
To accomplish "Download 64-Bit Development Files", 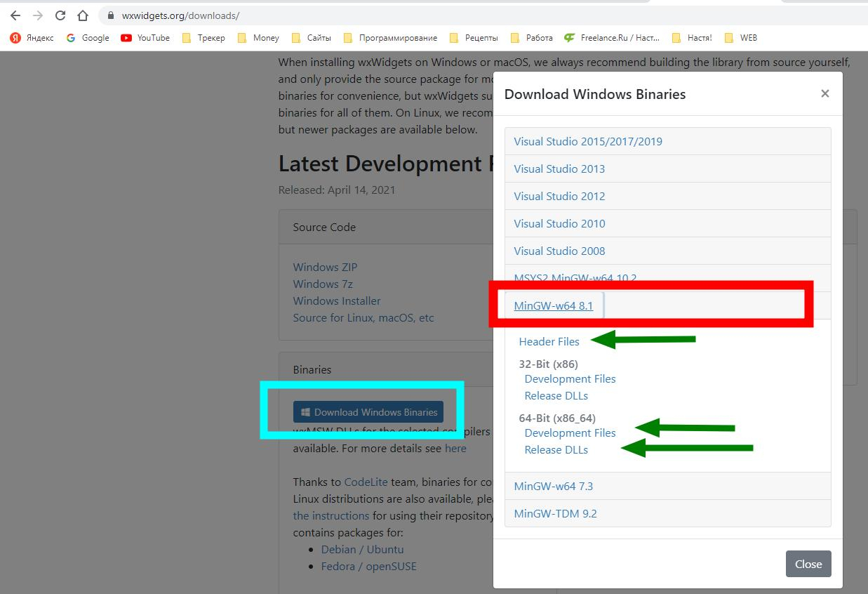I will click(x=570, y=433).
